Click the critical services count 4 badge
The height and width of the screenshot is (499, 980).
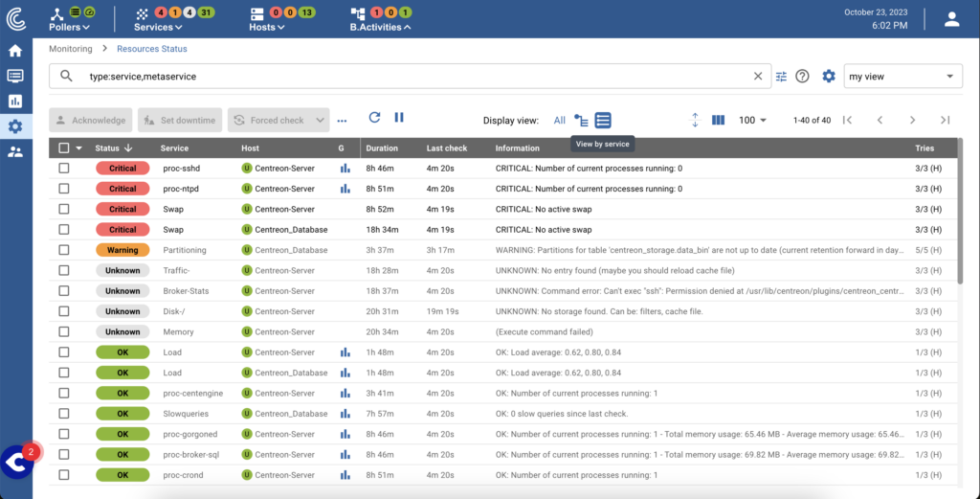(160, 12)
